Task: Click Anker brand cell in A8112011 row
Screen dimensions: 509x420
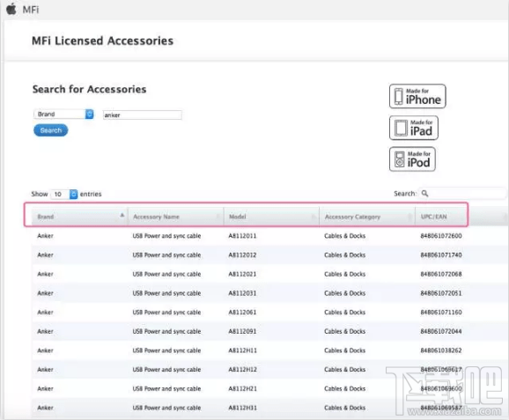Action: (45, 236)
